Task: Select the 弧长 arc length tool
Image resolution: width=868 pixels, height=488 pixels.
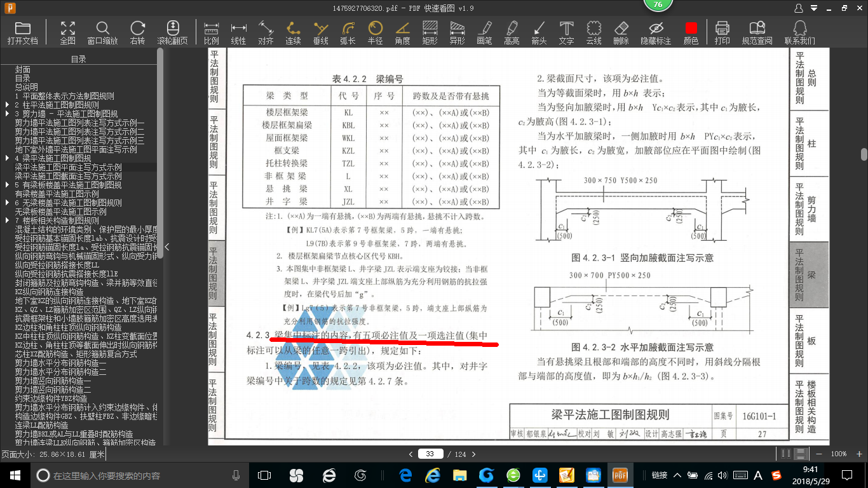Action: click(x=348, y=32)
